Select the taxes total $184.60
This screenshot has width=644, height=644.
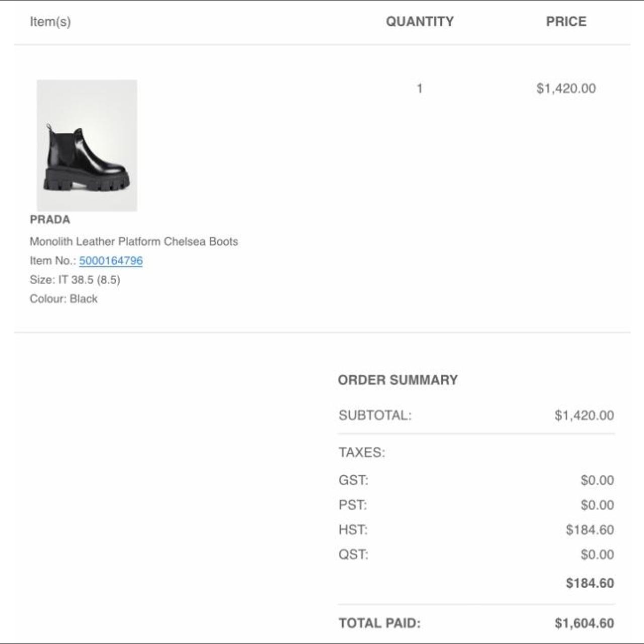pos(590,581)
